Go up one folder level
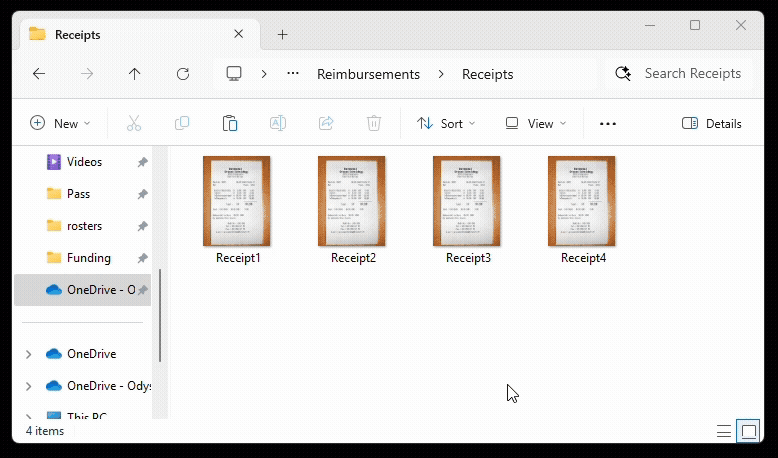 pyautogui.click(x=134, y=74)
